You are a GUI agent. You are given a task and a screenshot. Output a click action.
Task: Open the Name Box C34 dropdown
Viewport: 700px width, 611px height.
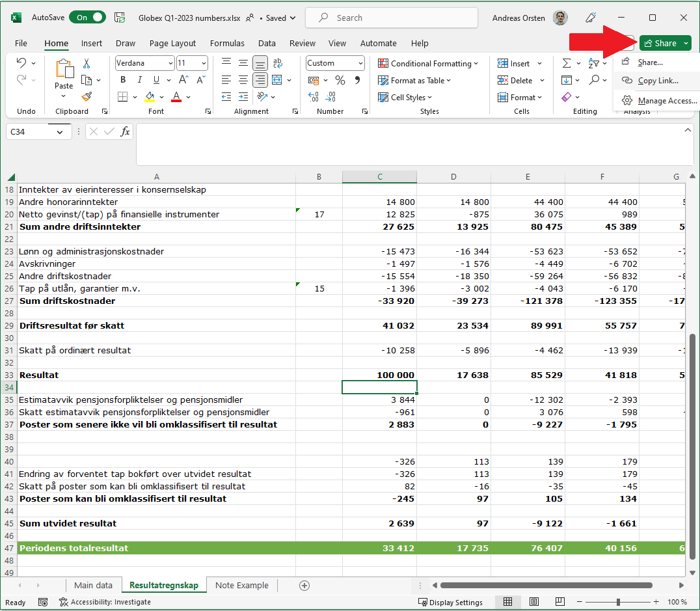coord(59,131)
